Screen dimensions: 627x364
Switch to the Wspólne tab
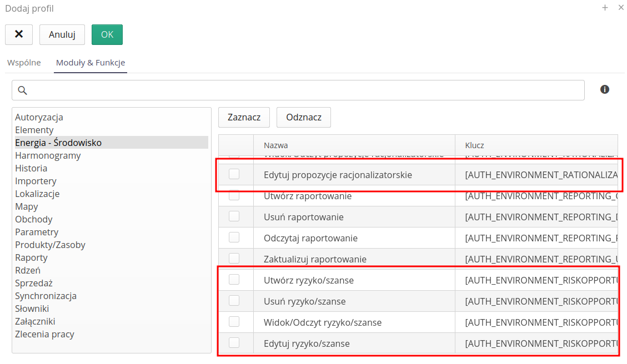click(24, 63)
